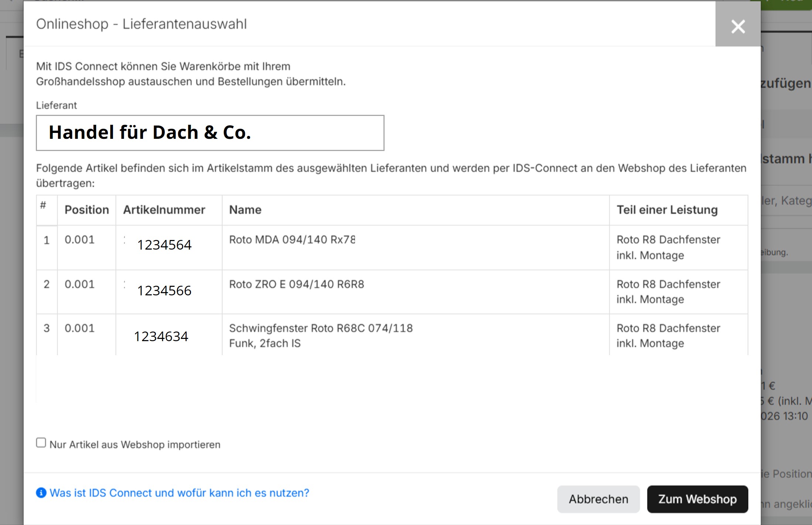Click the 'Name' column header
The width and height of the screenshot is (812, 525).
(245, 210)
